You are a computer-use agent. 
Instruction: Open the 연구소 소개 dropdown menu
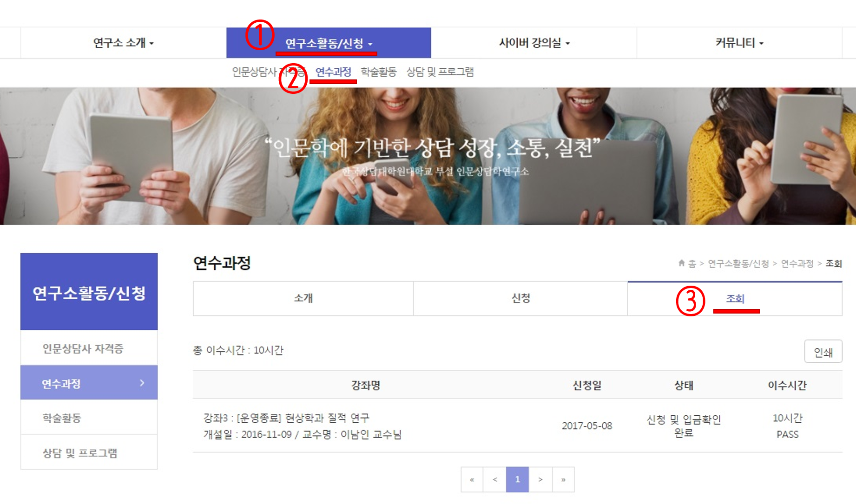click(x=123, y=43)
